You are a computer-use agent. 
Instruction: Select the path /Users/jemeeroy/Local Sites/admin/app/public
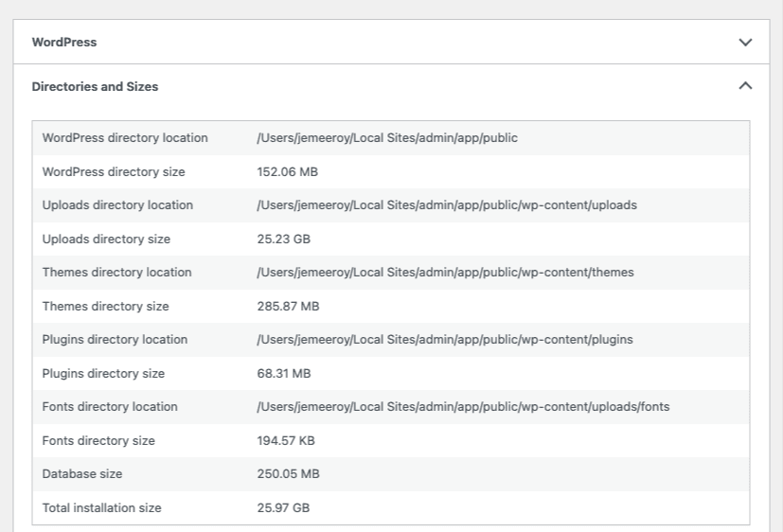click(387, 138)
